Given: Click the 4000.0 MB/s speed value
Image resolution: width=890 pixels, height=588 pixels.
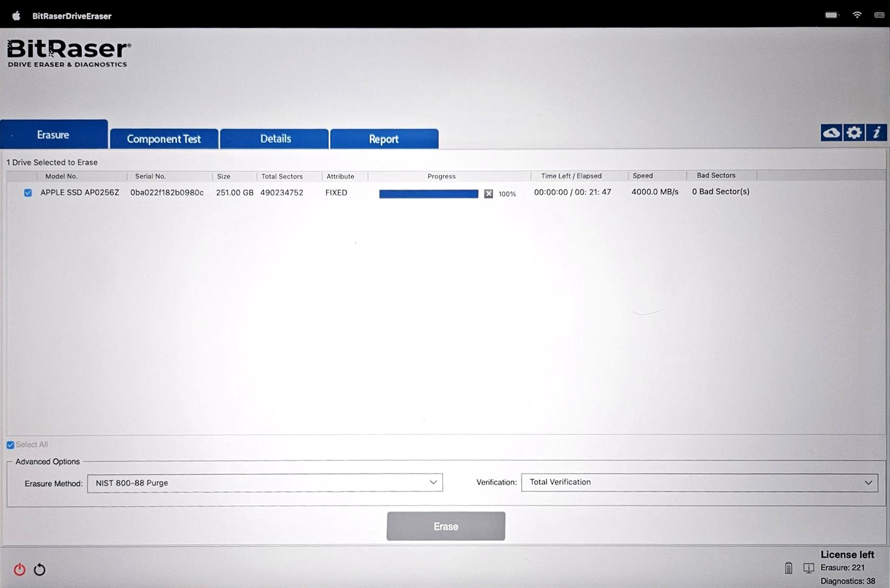Looking at the screenshot, I should (655, 192).
